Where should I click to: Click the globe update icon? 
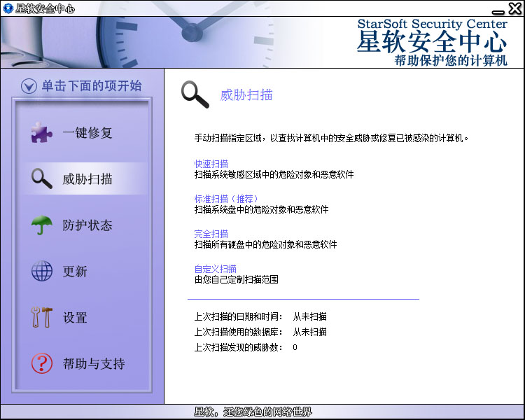point(42,271)
